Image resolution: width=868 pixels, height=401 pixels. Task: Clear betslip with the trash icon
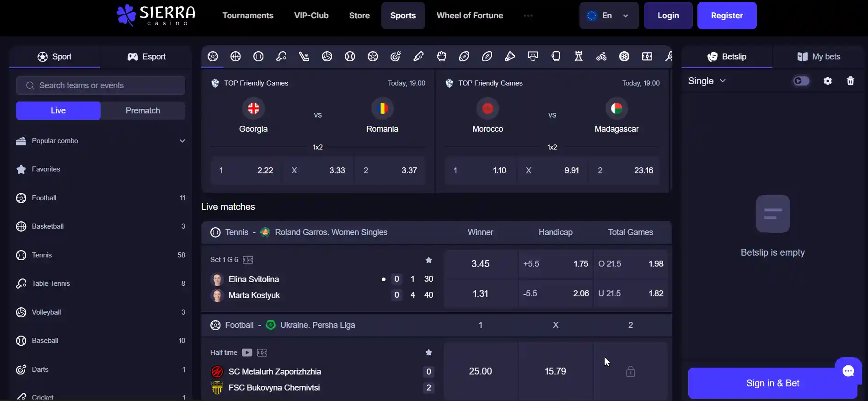click(x=851, y=81)
